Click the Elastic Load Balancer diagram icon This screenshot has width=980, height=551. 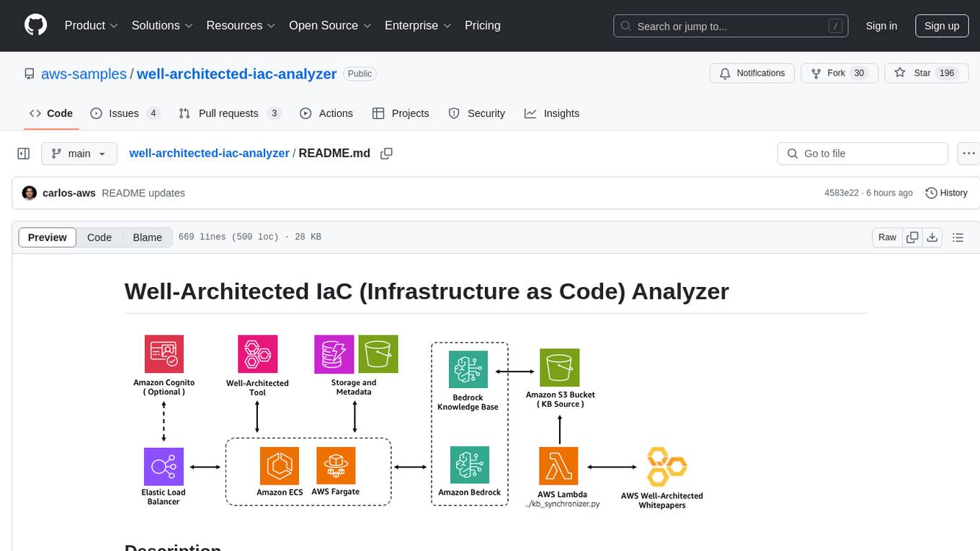164,467
